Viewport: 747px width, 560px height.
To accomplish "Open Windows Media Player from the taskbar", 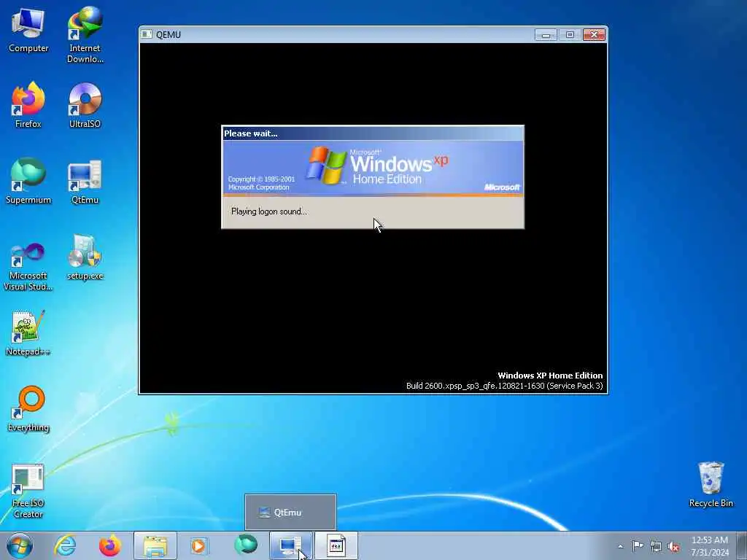I will tap(199, 545).
